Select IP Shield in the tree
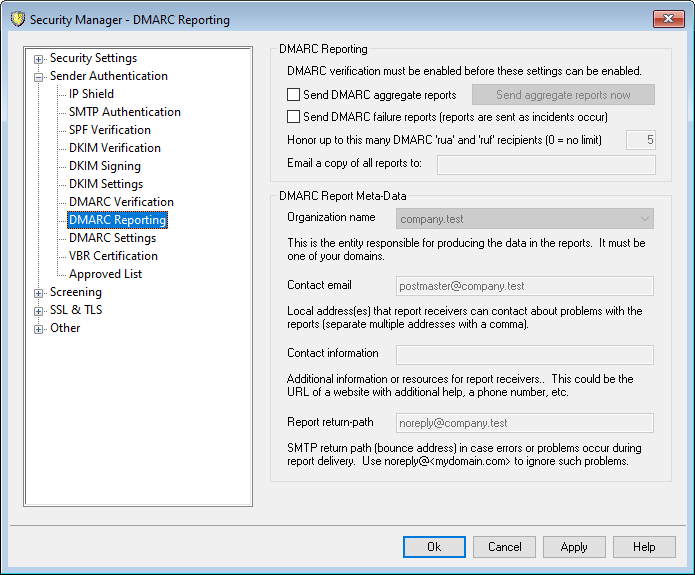 click(91, 94)
